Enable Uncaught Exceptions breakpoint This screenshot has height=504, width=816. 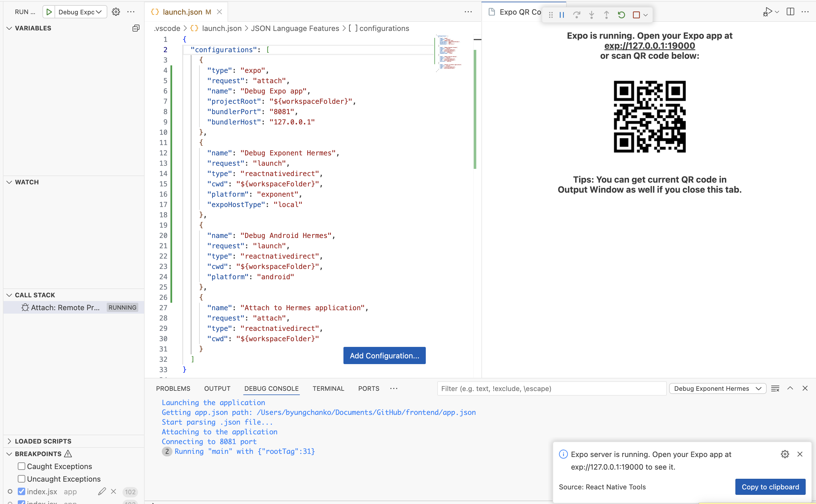point(22,479)
